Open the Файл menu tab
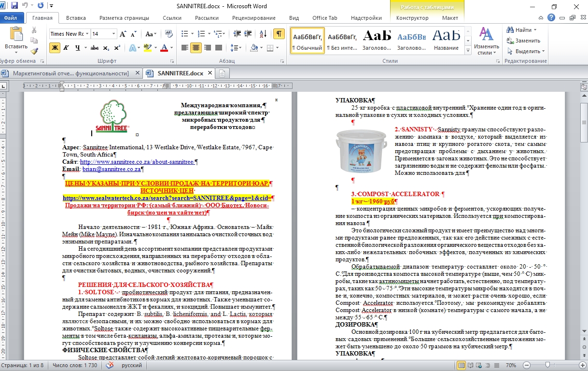The height and width of the screenshot is (371, 588). click(11, 18)
